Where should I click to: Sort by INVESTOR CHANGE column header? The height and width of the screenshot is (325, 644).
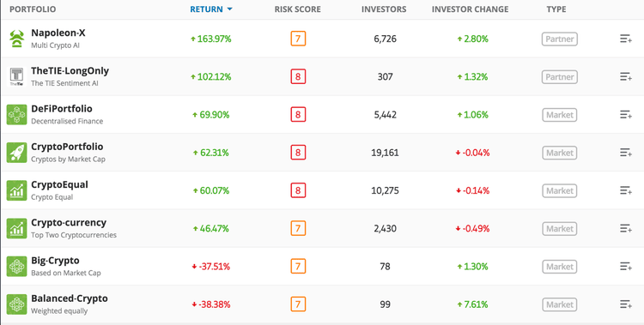471,9
